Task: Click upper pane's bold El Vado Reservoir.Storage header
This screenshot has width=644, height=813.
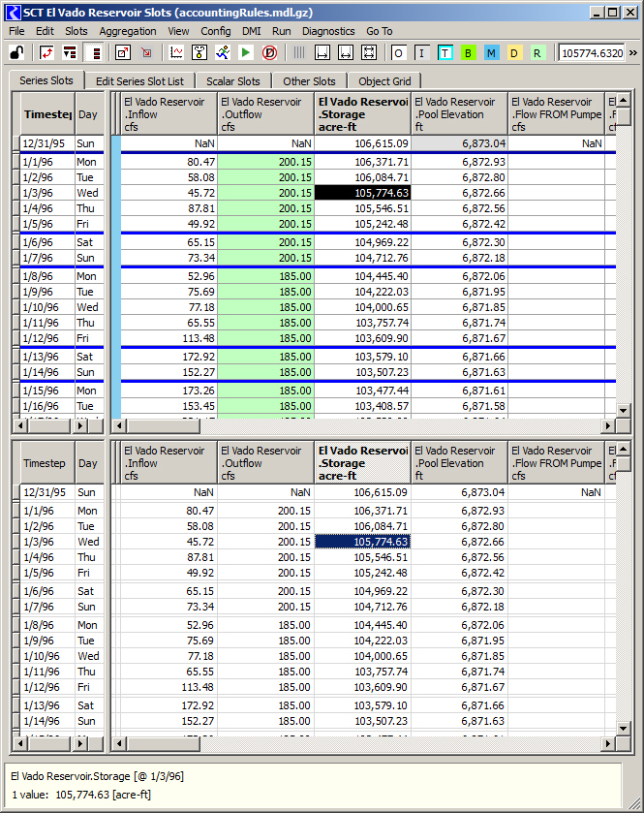Action: coord(362,114)
